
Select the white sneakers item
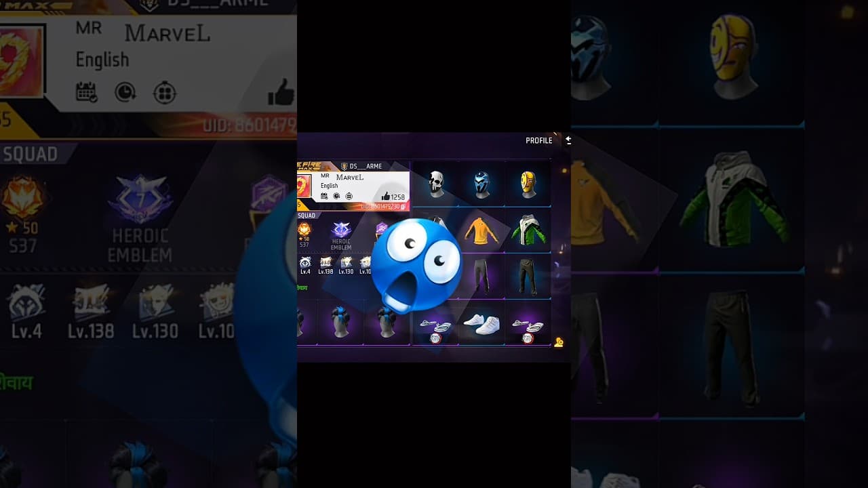[481, 323]
